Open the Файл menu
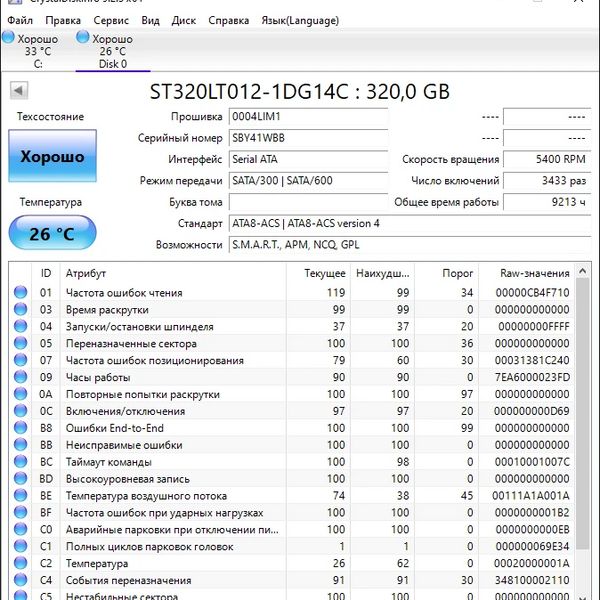The height and width of the screenshot is (600, 600). [20, 20]
